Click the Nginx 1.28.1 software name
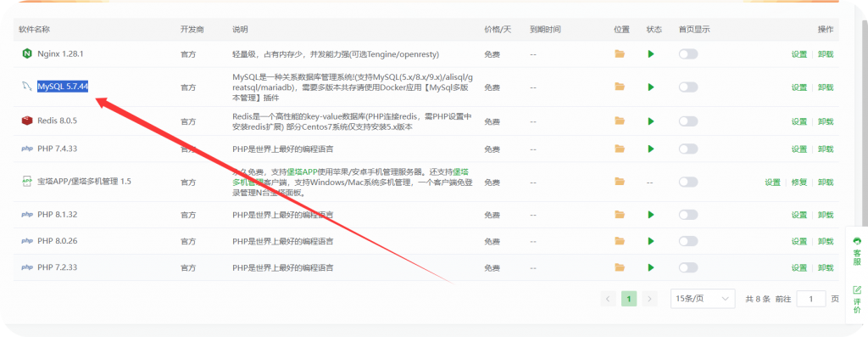This screenshot has height=337, width=868. pyautogui.click(x=60, y=53)
